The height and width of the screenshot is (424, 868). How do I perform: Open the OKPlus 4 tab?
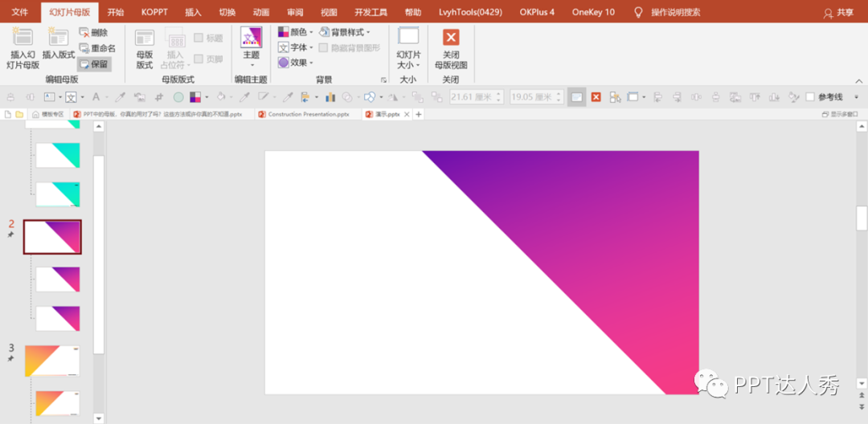537,12
